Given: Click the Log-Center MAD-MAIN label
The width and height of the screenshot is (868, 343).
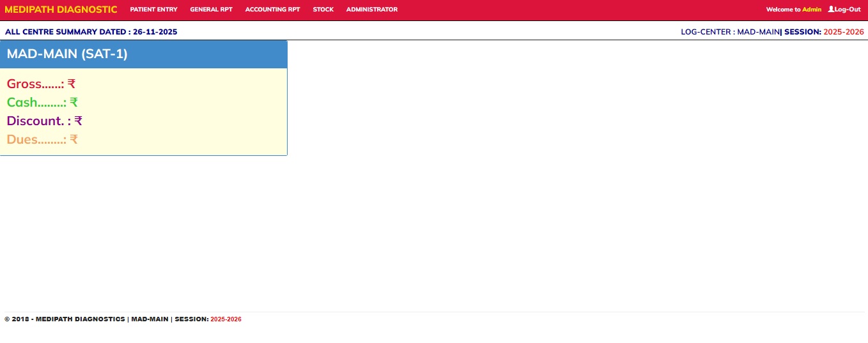Looking at the screenshot, I should tap(730, 31).
